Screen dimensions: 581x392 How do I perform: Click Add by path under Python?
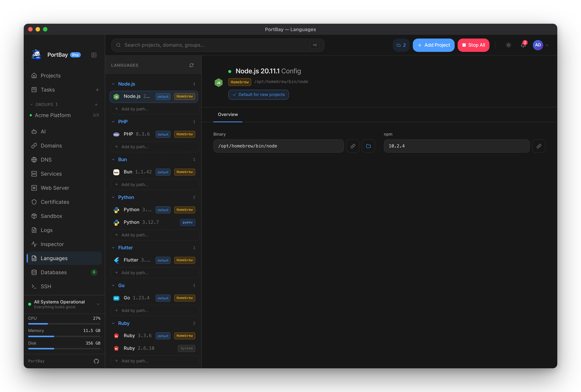point(155,235)
